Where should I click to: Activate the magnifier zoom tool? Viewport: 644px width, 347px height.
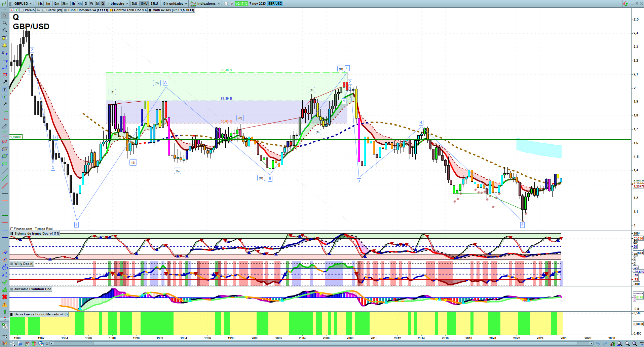[5, 23]
